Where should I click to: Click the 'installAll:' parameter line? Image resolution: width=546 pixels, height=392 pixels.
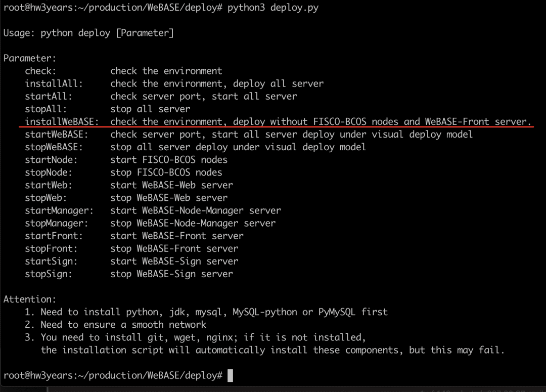pos(174,83)
